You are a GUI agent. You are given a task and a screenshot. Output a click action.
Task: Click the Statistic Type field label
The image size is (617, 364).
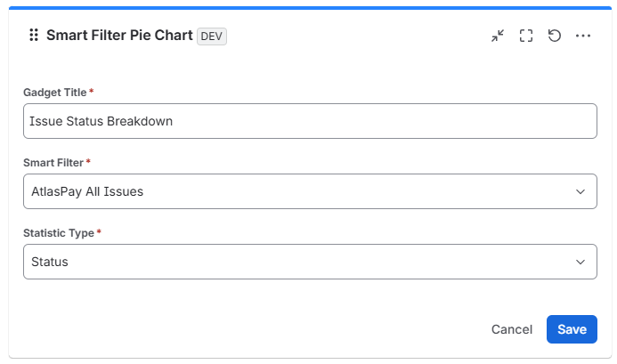tap(59, 233)
